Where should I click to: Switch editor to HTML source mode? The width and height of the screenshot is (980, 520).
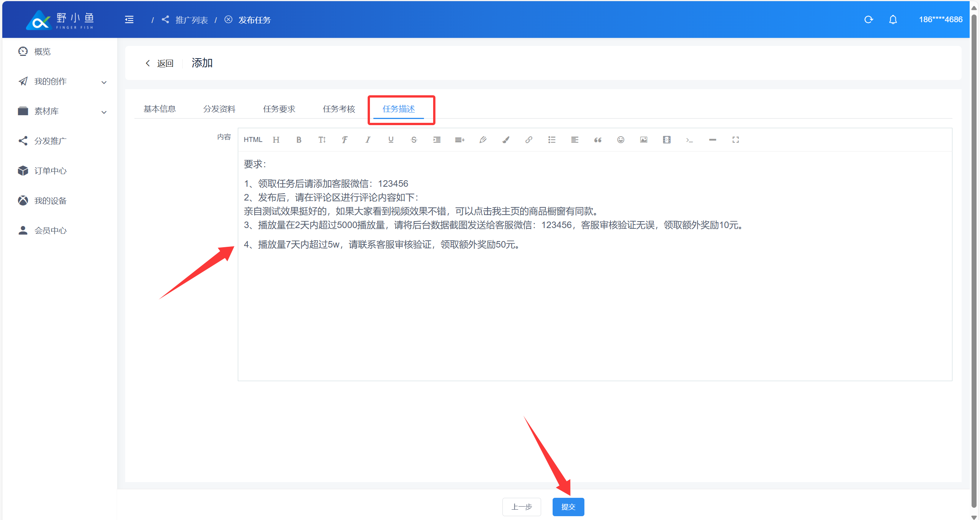coord(253,140)
